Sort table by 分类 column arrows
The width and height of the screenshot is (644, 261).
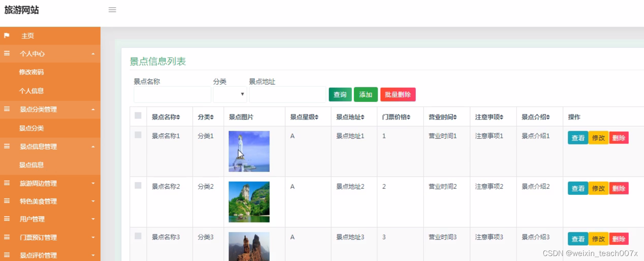coord(212,117)
